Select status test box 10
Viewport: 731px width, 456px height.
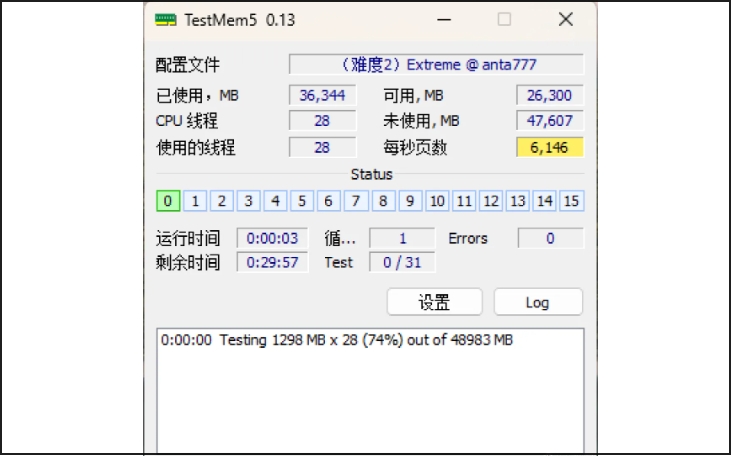[x=437, y=201]
